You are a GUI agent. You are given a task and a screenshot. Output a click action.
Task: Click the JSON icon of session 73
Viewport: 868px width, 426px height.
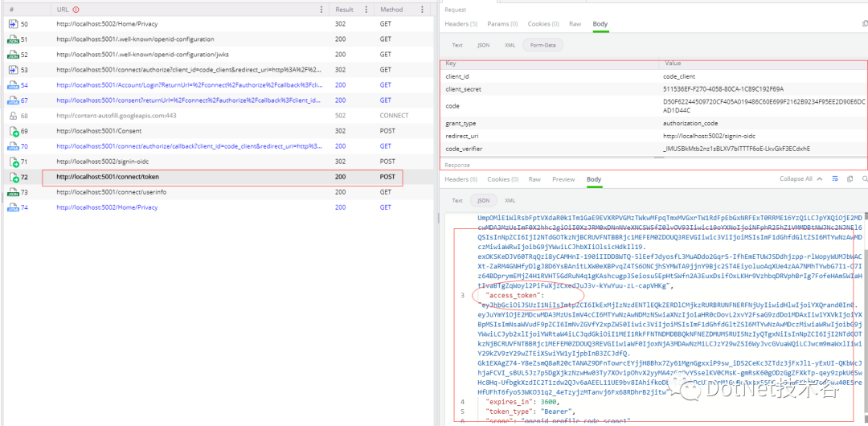click(x=13, y=192)
